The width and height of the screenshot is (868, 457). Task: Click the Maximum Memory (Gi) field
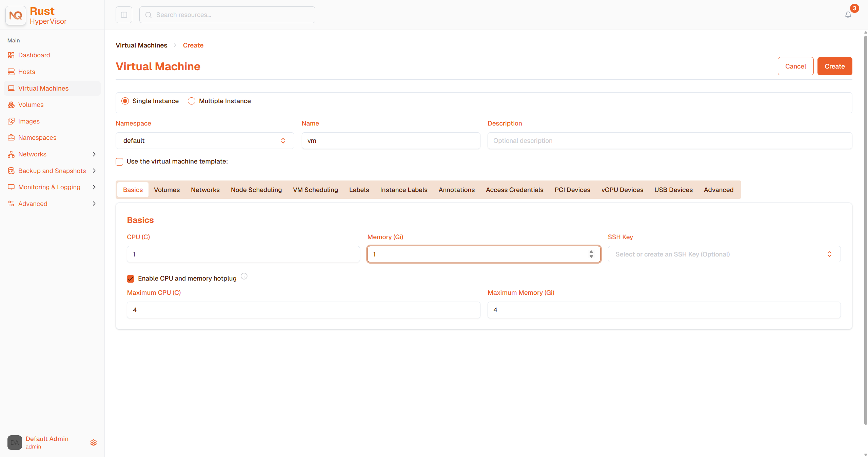664,310
